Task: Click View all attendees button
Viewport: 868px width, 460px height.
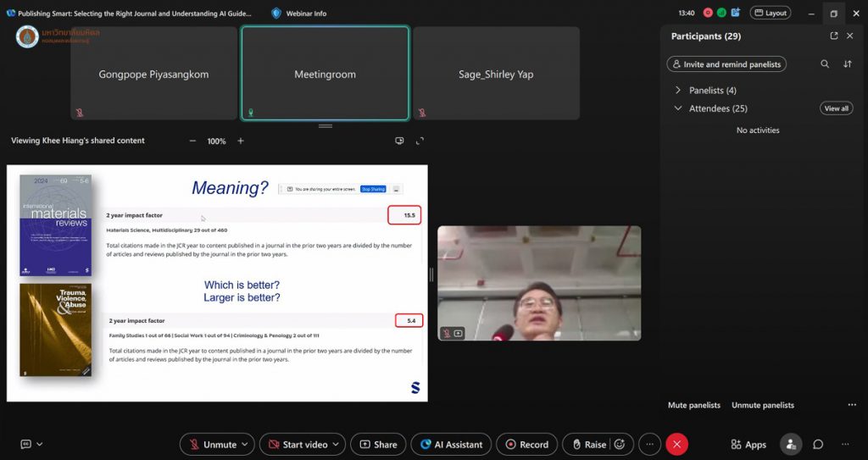Action: pos(836,108)
